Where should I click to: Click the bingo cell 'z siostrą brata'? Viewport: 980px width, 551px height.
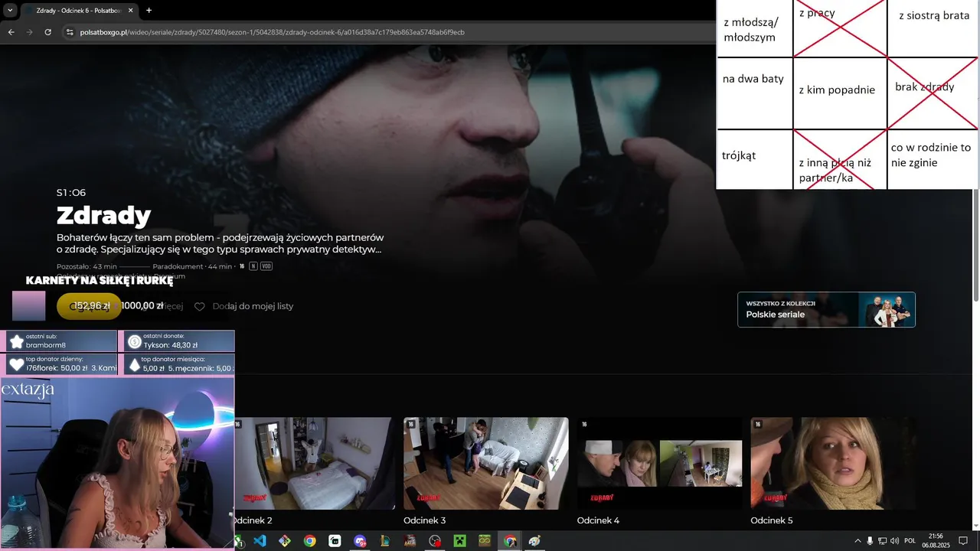(x=933, y=29)
